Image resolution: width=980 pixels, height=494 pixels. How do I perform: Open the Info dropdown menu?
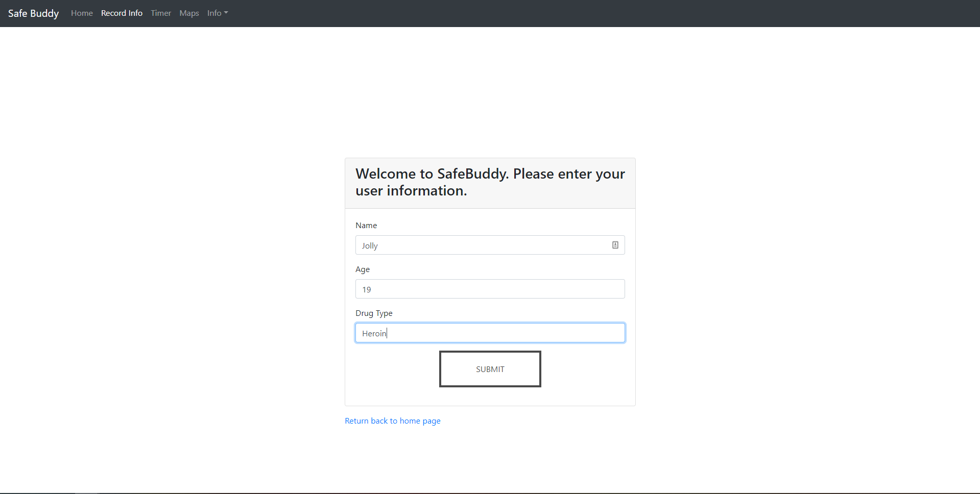pos(218,13)
